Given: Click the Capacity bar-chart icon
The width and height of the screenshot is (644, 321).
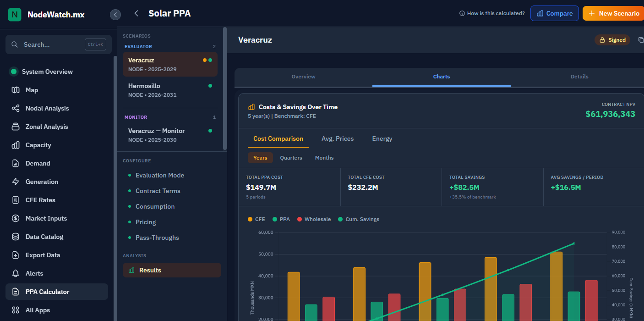Looking at the screenshot, I should tap(16, 145).
